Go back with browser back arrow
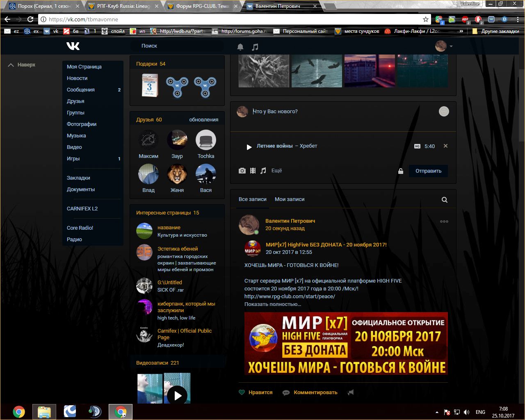 (7, 19)
